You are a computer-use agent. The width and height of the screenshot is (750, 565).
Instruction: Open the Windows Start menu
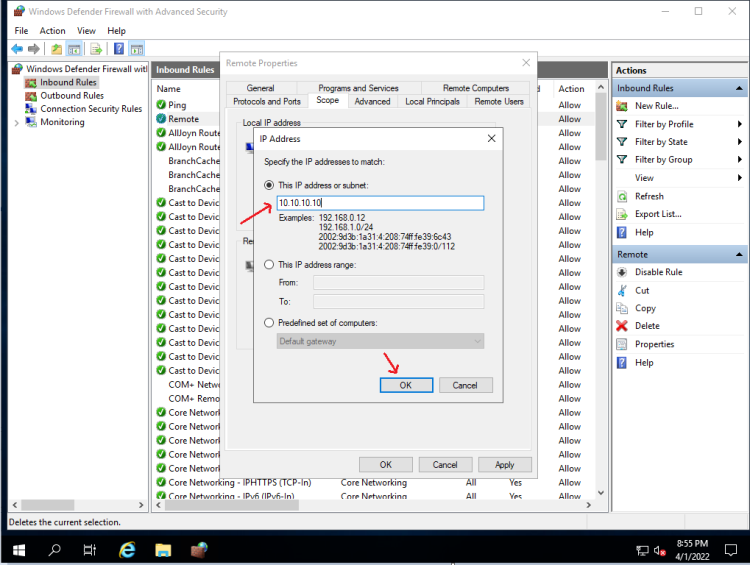[19, 550]
